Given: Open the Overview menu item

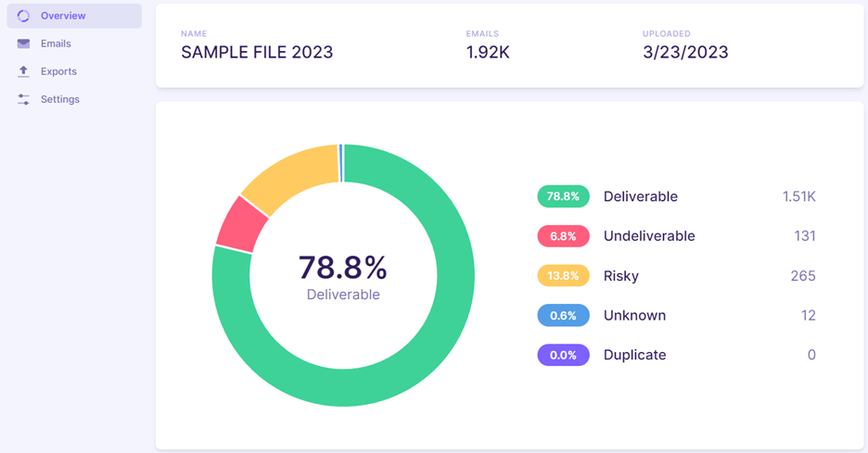Looking at the screenshot, I should coord(74,16).
